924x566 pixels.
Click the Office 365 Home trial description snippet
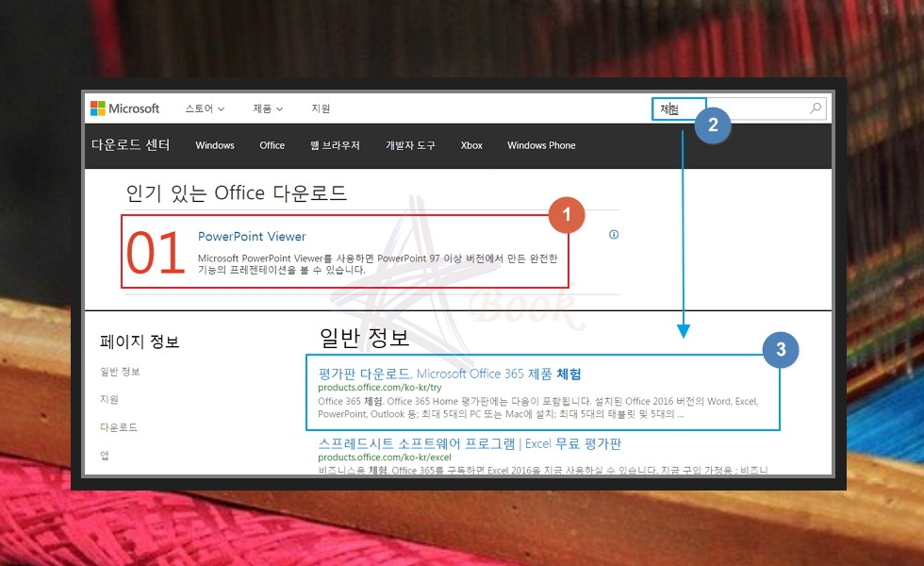pyautogui.click(x=538, y=408)
